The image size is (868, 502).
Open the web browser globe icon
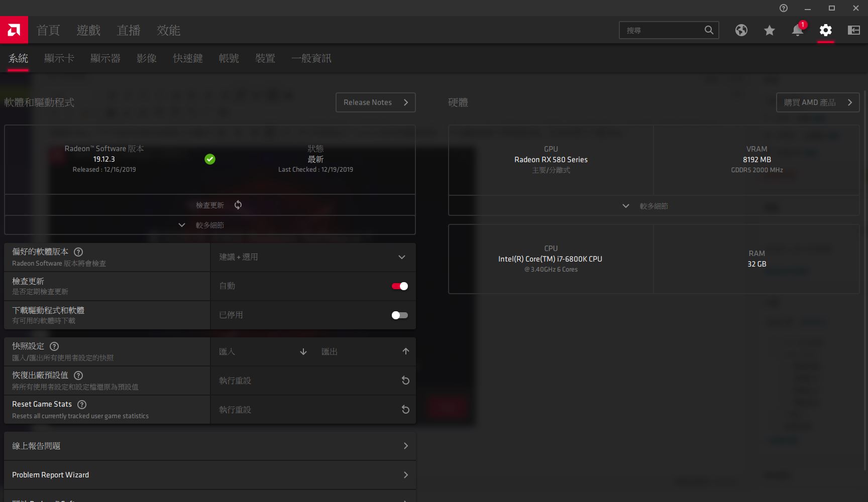click(741, 30)
